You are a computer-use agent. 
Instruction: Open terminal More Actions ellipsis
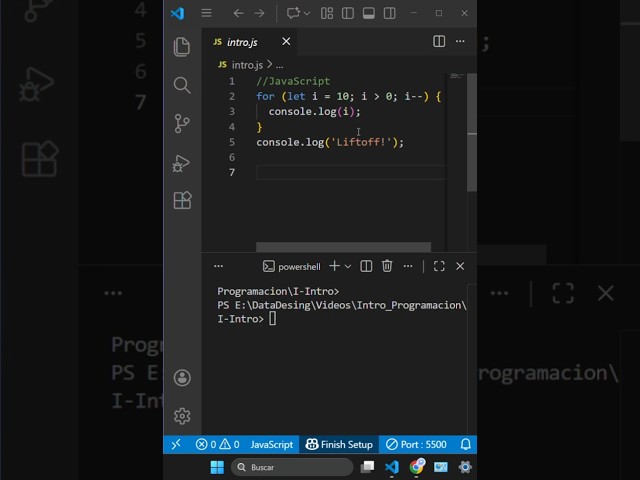(x=408, y=267)
